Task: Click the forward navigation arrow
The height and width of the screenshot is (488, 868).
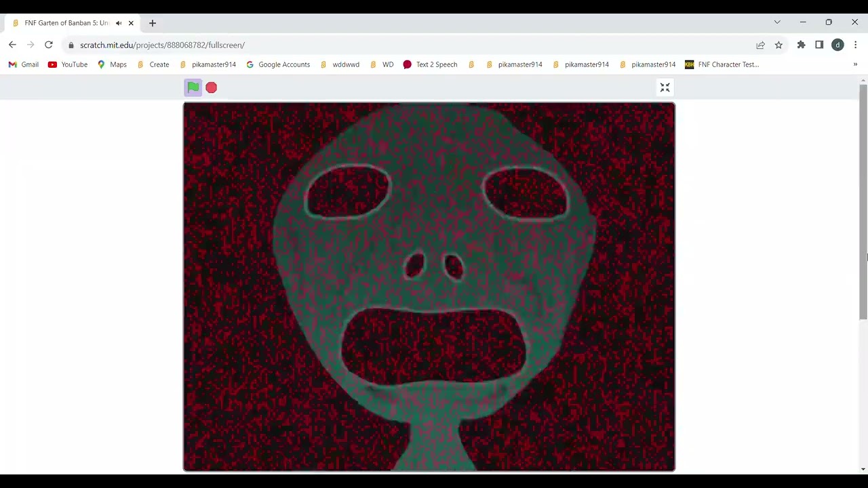Action: (x=31, y=45)
